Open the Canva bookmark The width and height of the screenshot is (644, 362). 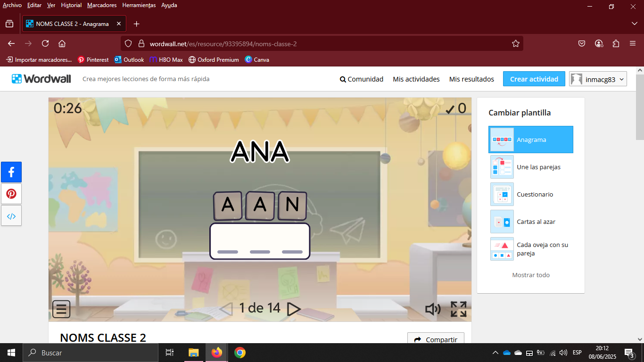click(x=257, y=60)
